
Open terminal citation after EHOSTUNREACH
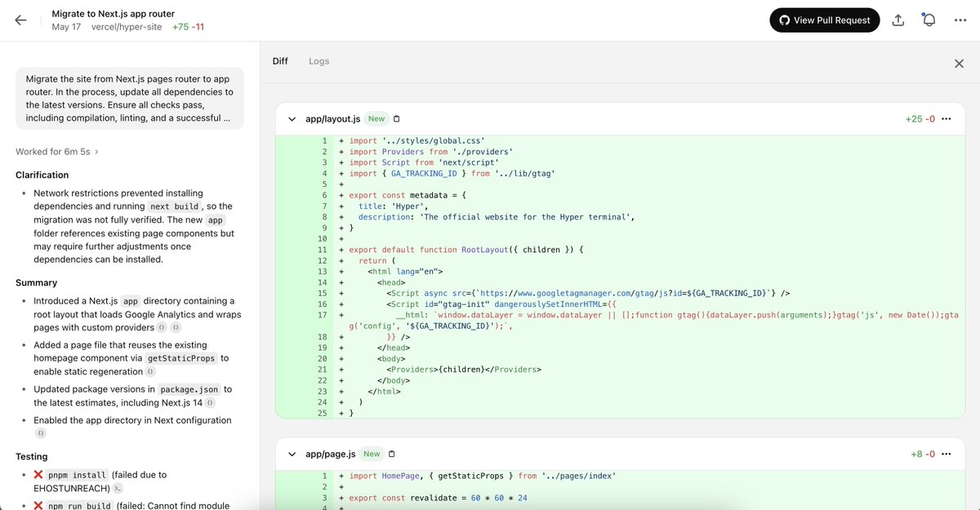(x=118, y=488)
